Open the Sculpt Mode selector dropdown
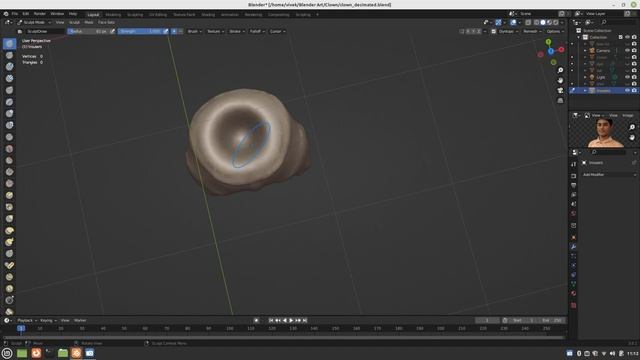The image size is (640, 360). click(x=34, y=22)
